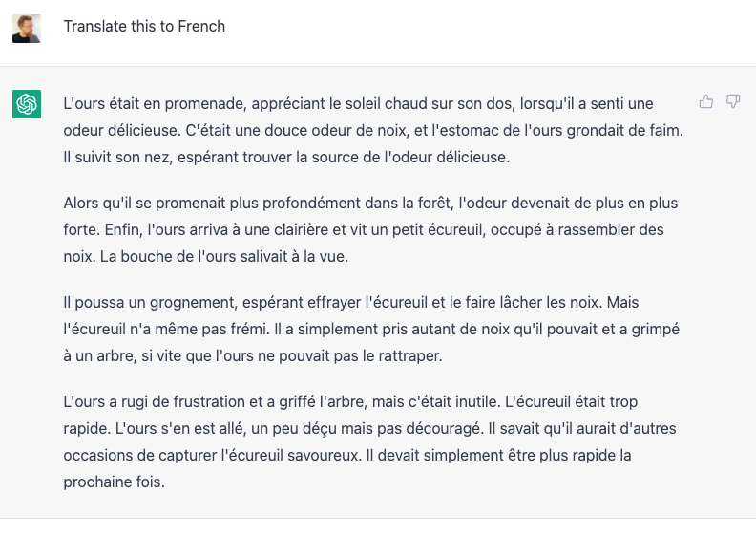Click the paragraph starting "Alors qu'il se promenait"
Image resolution: width=756 pixels, height=536 pixels.
[364, 230]
